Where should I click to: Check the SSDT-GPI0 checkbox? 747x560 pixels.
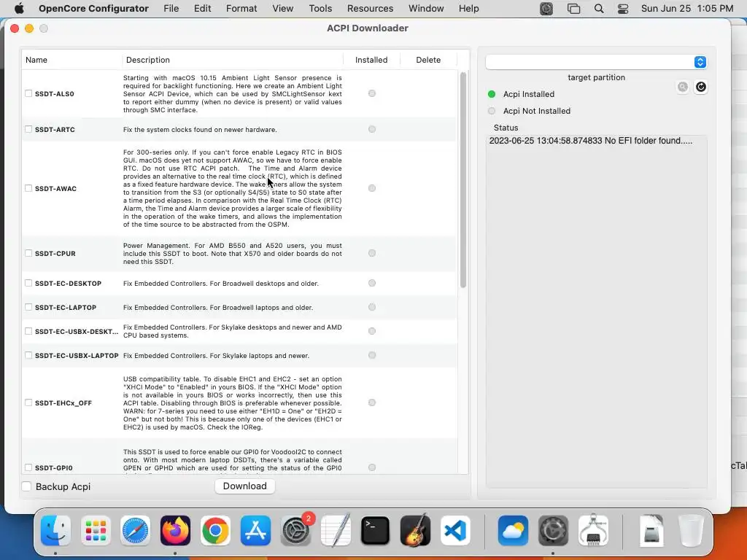(28, 467)
